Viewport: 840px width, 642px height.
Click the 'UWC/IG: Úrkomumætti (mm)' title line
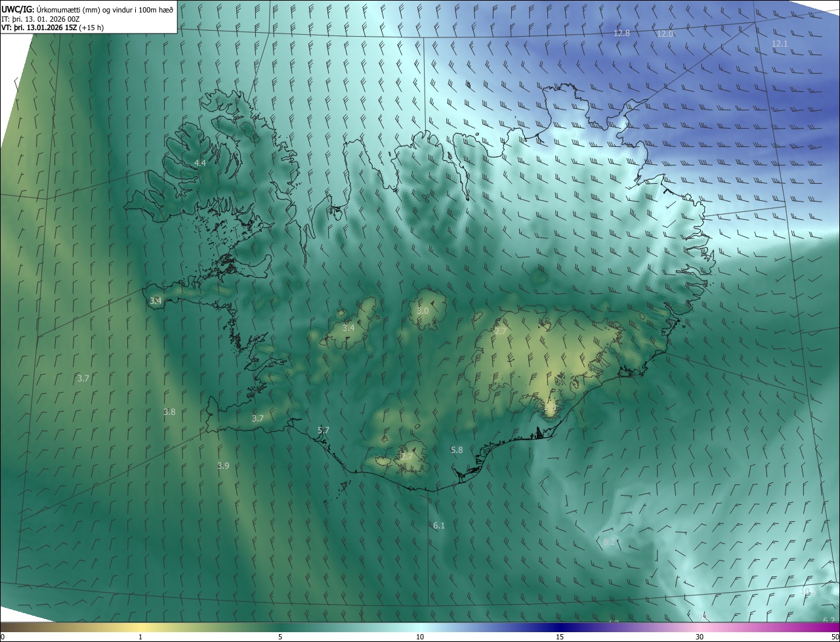click(x=88, y=9)
